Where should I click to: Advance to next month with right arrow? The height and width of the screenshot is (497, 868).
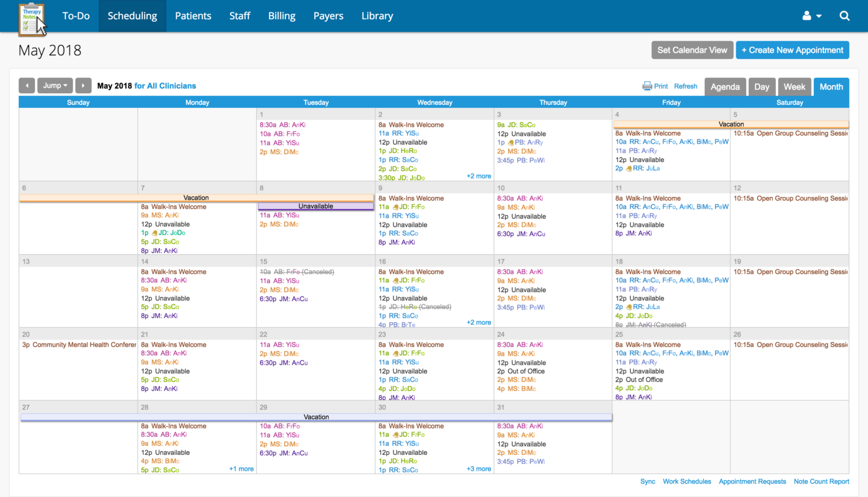[83, 85]
